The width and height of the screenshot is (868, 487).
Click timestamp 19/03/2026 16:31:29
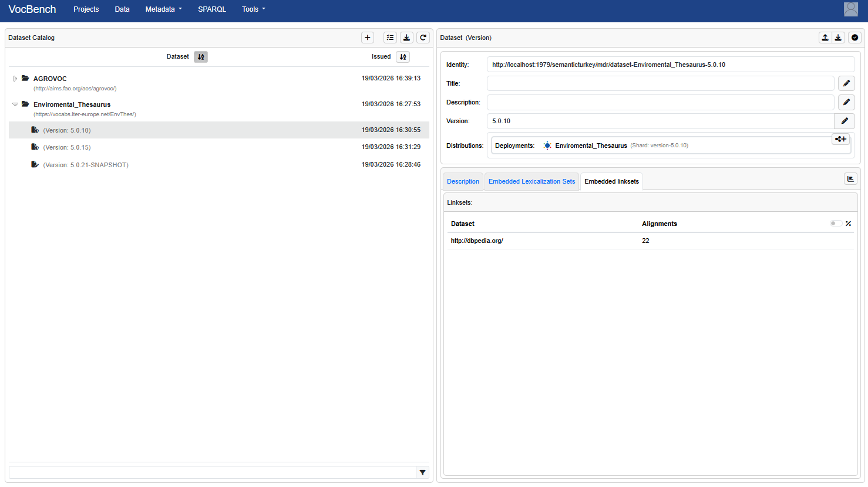click(391, 147)
